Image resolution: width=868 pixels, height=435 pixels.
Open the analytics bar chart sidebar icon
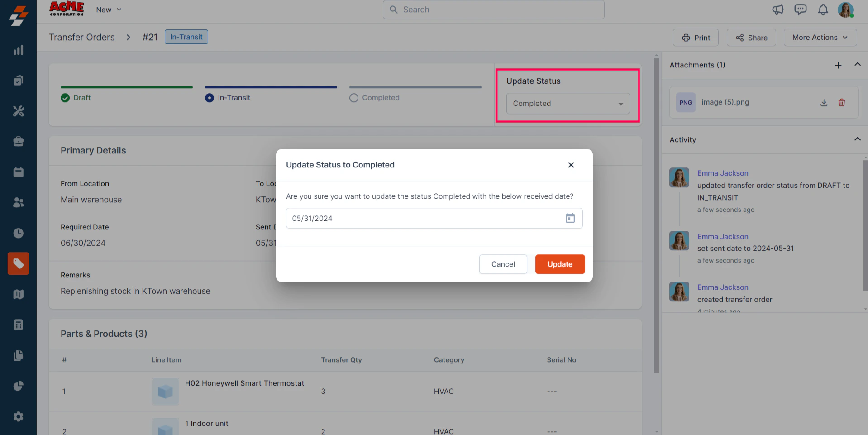[18, 50]
